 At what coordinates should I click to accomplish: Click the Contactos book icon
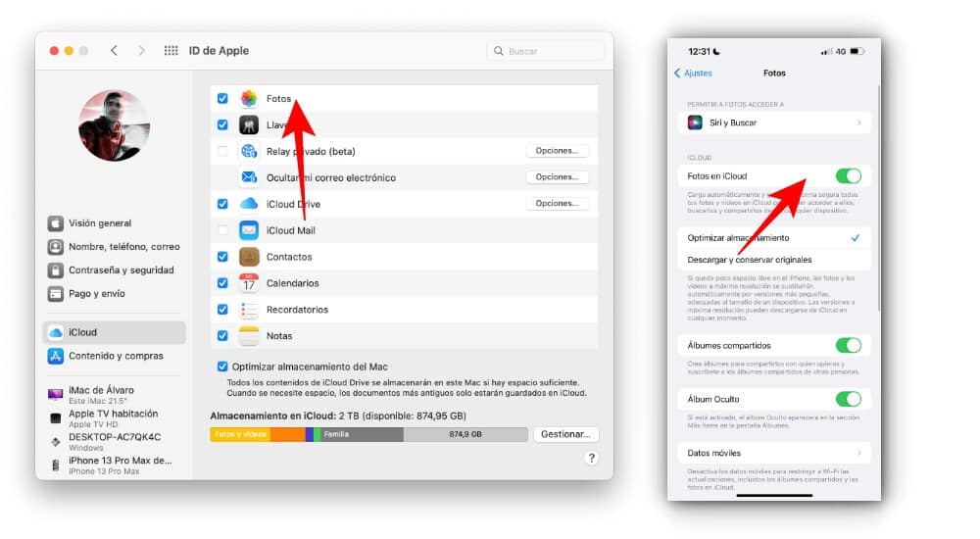point(249,257)
